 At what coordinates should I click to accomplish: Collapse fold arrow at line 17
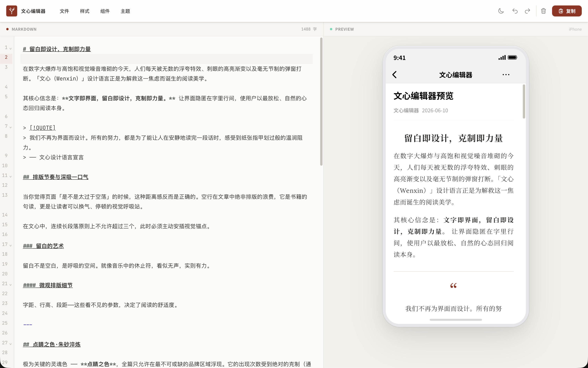point(11,245)
